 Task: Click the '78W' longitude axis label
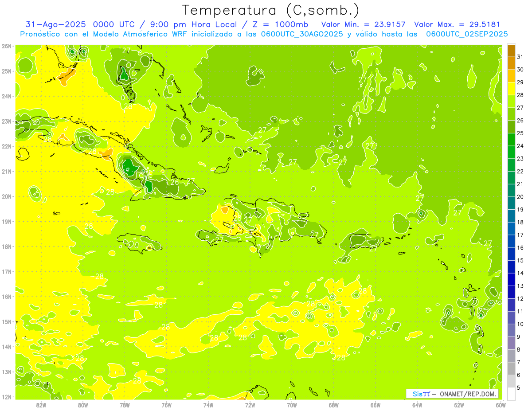click(x=125, y=405)
